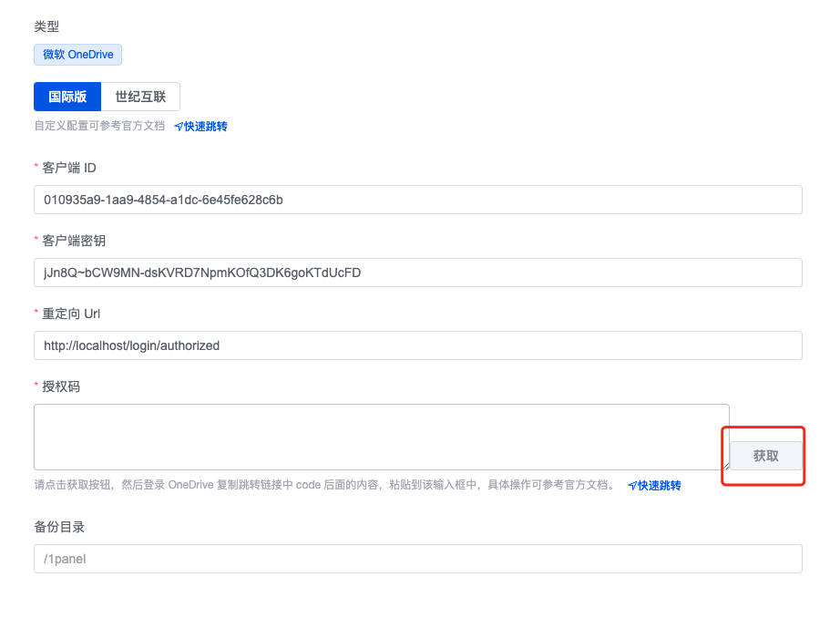Select the 国际版 option
Viewport: 840px width, 618px height.
(67, 97)
